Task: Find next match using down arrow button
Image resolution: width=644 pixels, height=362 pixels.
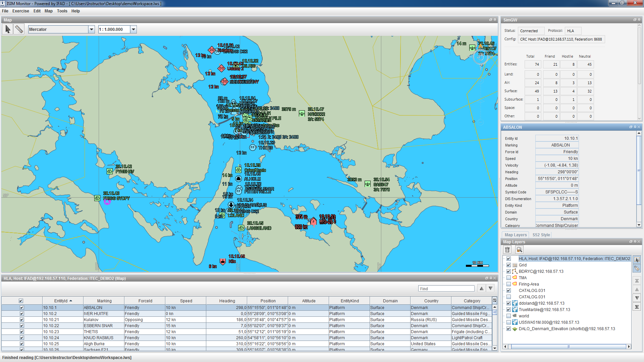Action: (x=491, y=289)
